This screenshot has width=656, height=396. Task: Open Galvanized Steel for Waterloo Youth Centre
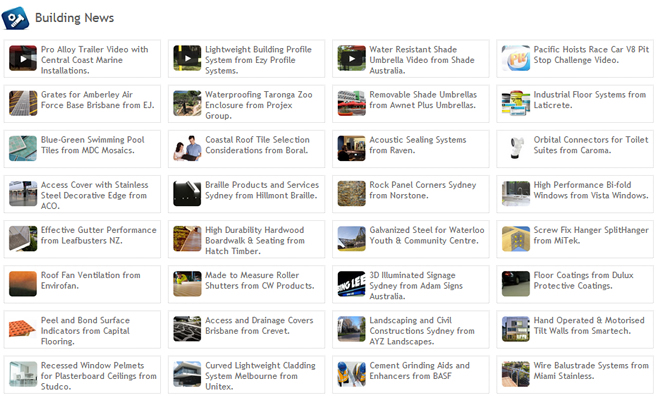click(x=427, y=235)
